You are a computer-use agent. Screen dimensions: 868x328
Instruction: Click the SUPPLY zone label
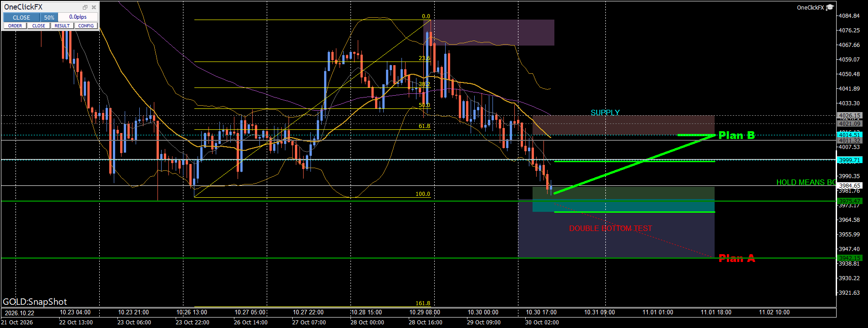605,113
